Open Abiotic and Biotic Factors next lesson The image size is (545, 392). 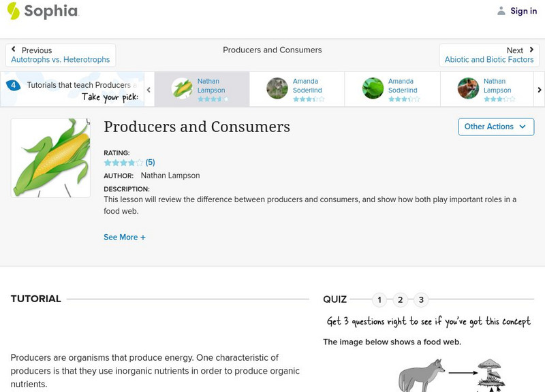489,60
